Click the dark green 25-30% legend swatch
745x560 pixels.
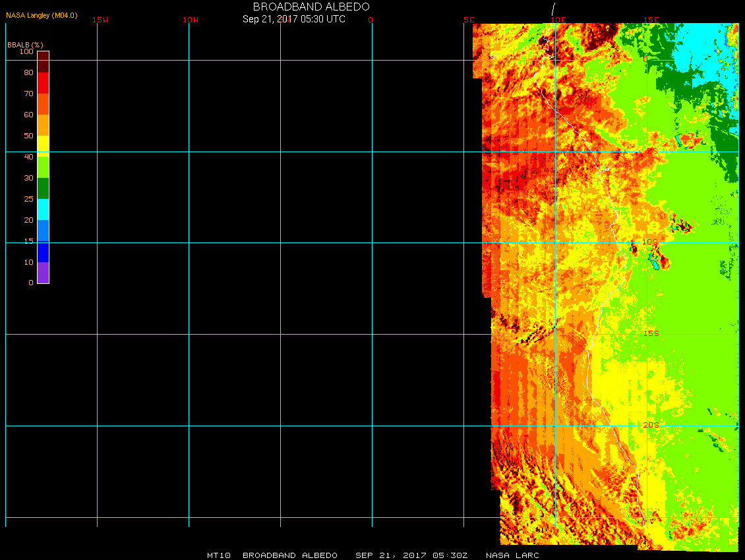(x=43, y=188)
